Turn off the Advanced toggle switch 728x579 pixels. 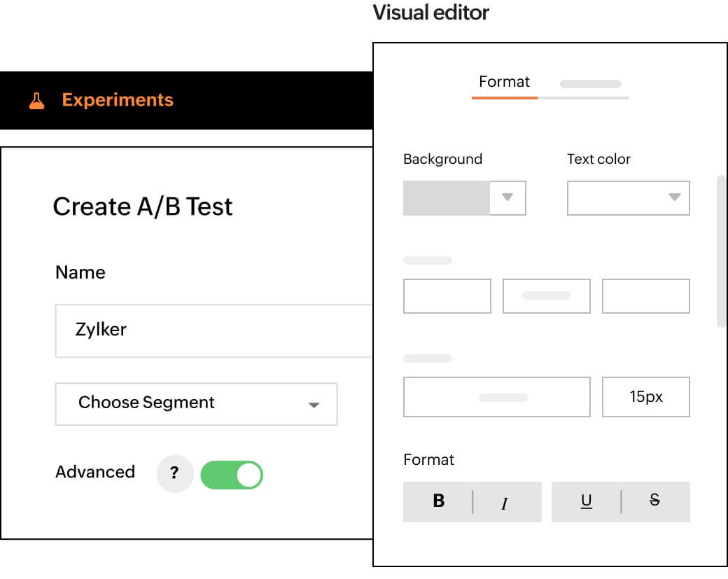(232, 475)
